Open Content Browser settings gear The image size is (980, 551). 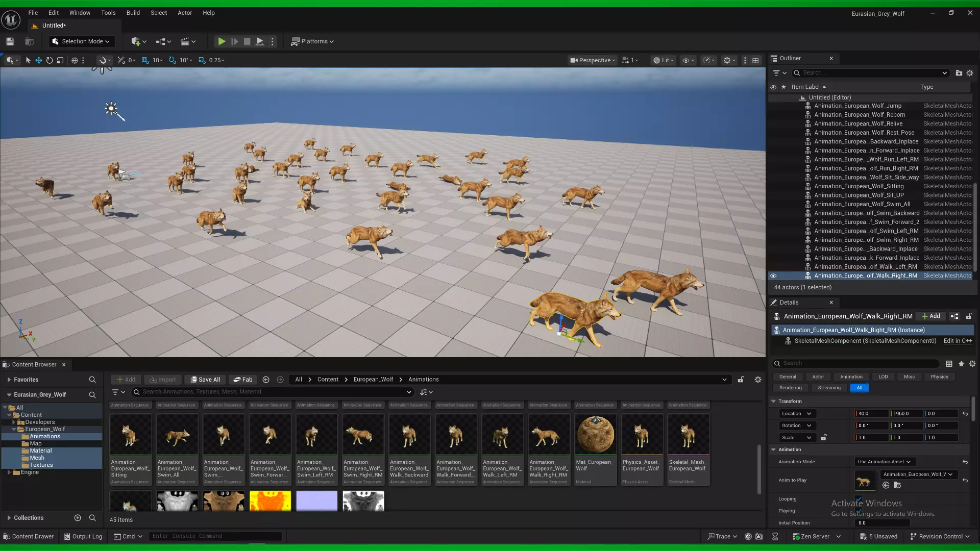coord(758,380)
